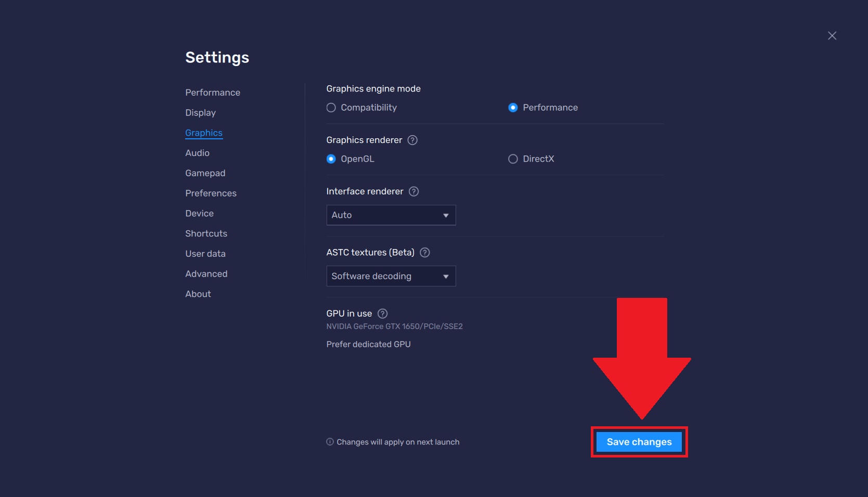Open help for Graphics renderer
Viewport: 868px width, 497px height.
(x=412, y=140)
